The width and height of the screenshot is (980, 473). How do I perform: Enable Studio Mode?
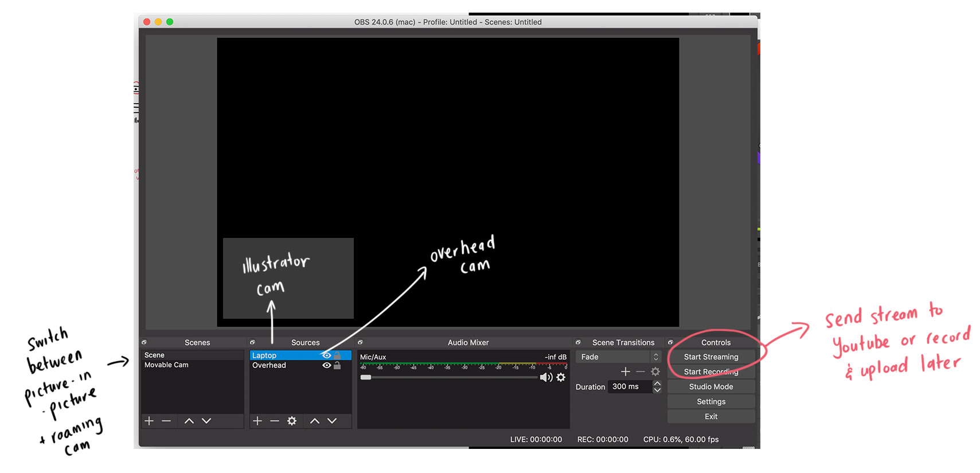click(x=711, y=386)
